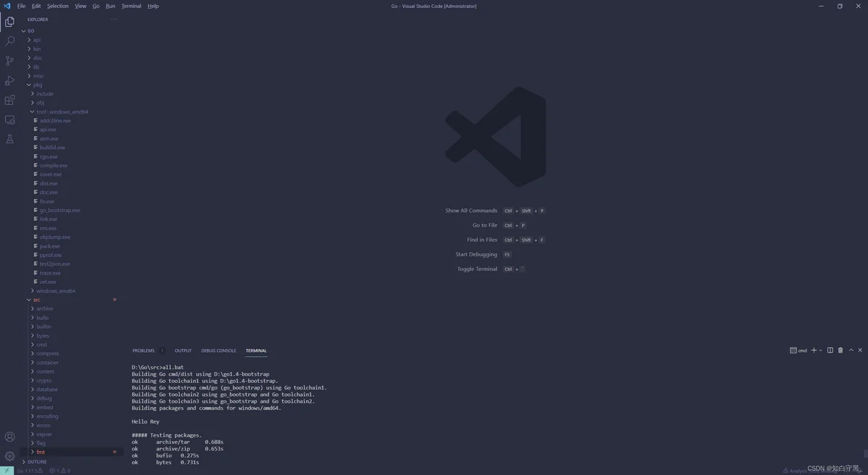Open the View menu
This screenshot has width=868, height=475.
point(80,6)
